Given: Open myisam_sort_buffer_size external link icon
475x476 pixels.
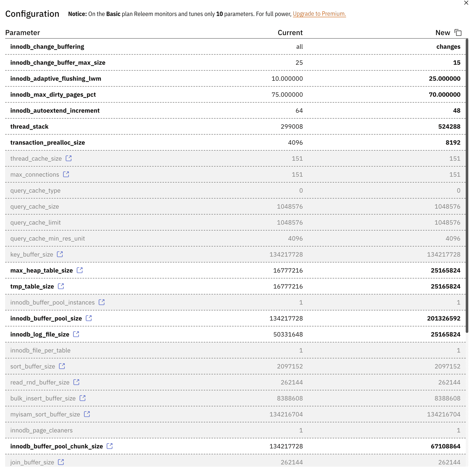Looking at the screenshot, I should coord(87,414).
